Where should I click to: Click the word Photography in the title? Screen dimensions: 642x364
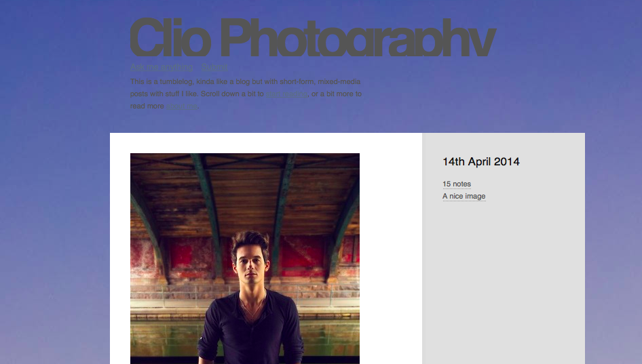click(x=358, y=38)
